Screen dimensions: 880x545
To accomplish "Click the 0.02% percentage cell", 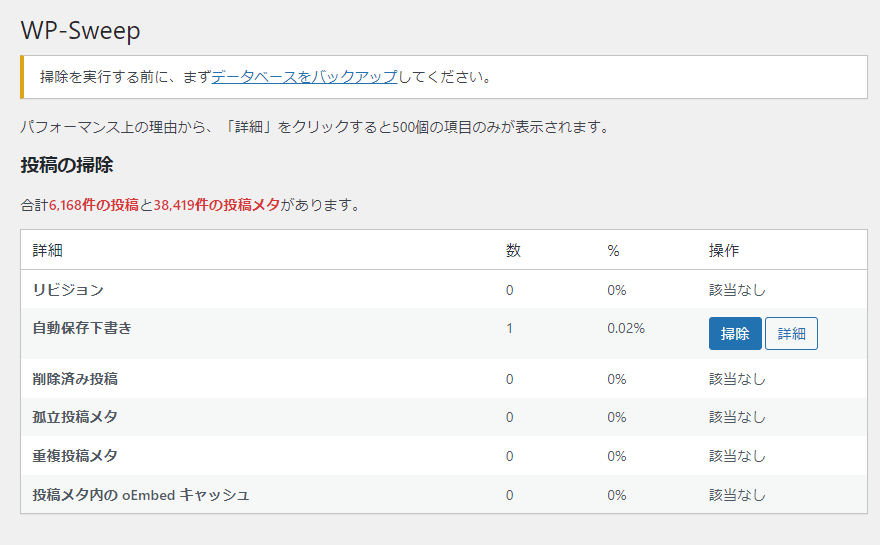I will tap(626, 328).
